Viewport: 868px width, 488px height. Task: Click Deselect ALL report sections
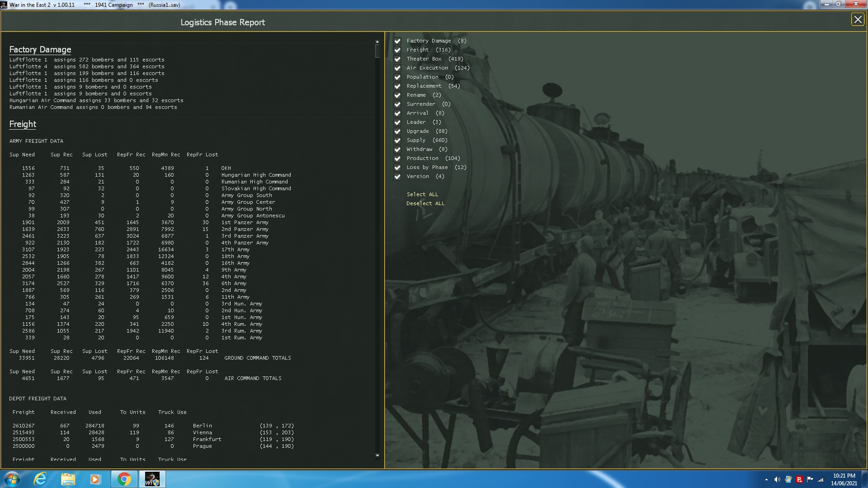point(425,203)
